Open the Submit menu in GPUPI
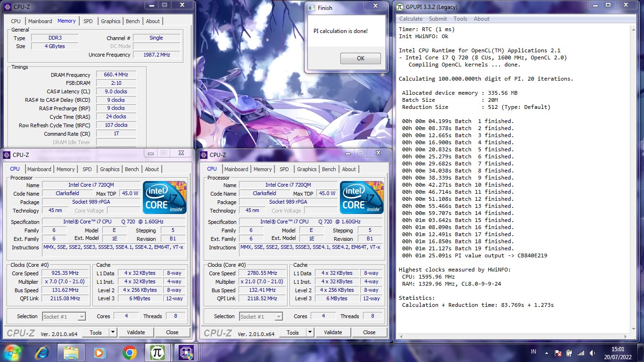The height and width of the screenshot is (362, 644). [x=438, y=19]
